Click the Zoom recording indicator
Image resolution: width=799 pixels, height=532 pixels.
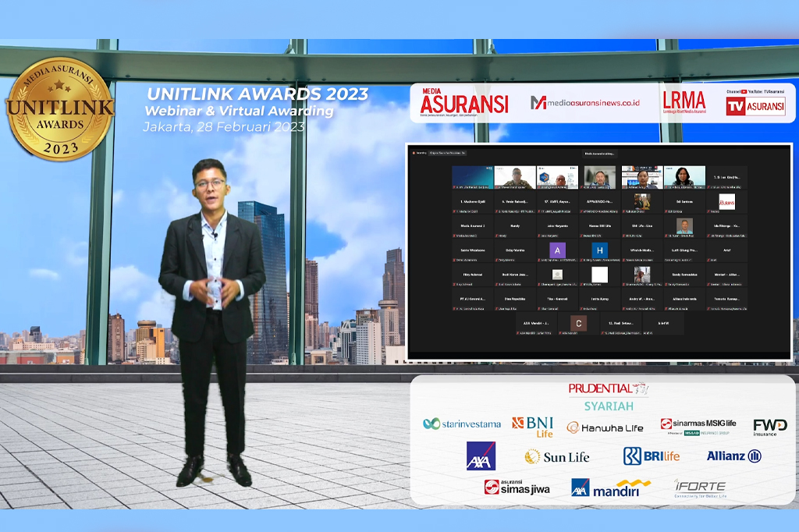(x=421, y=153)
